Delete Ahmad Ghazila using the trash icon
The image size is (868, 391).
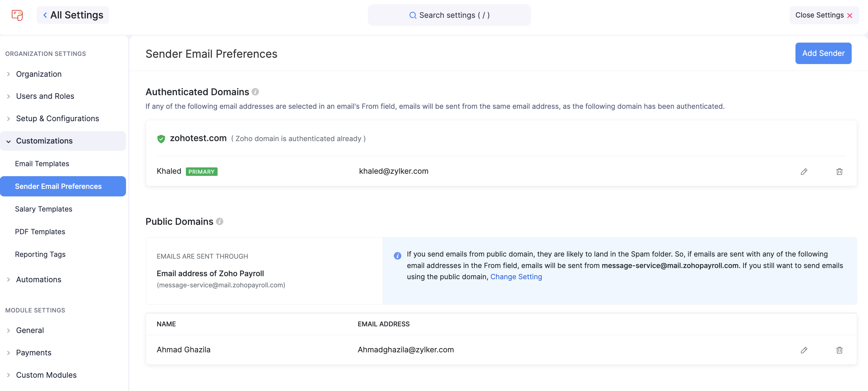point(839,350)
